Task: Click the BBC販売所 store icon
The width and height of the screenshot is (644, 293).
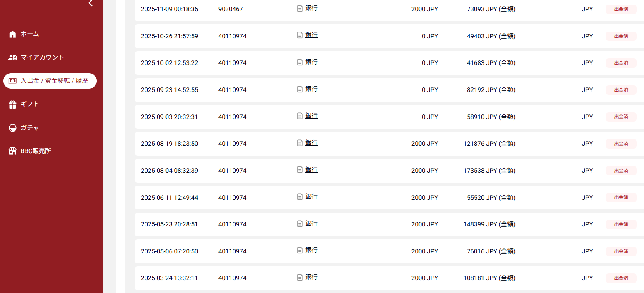Action: [x=13, y=151]
